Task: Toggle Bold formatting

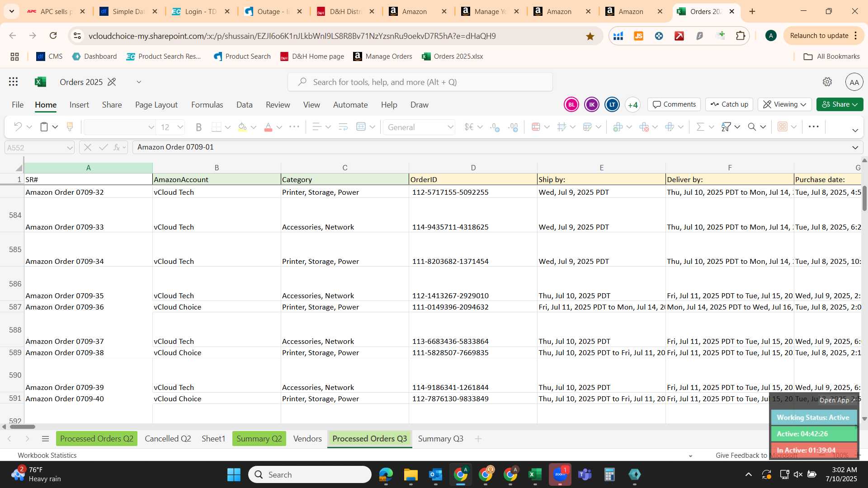Action: click(x=198, y=127)
